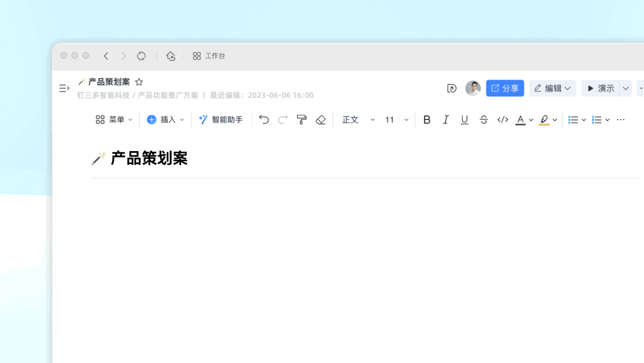This screenshot has height=363, width=644.
Task: Select the format painter tool
Action: [x=302, y=119]
